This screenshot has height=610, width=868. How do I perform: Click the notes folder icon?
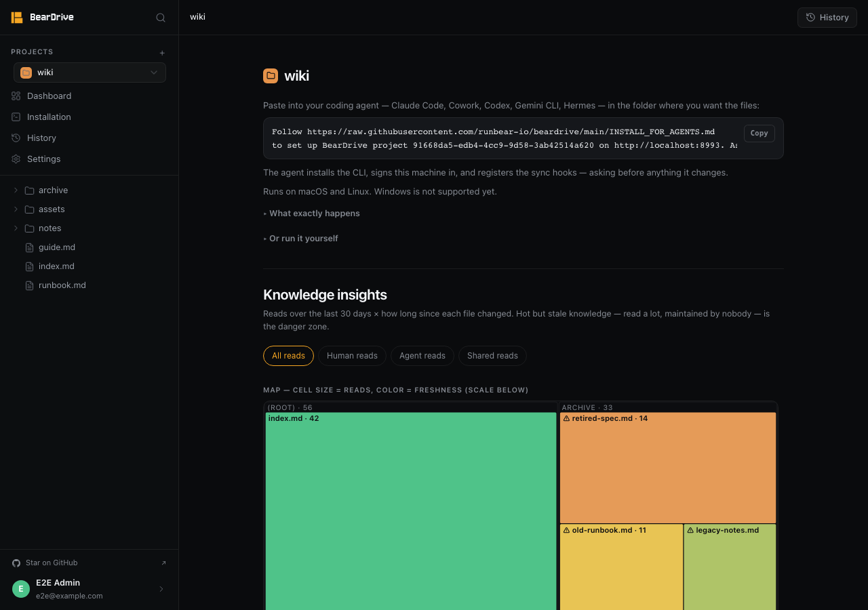29,228
